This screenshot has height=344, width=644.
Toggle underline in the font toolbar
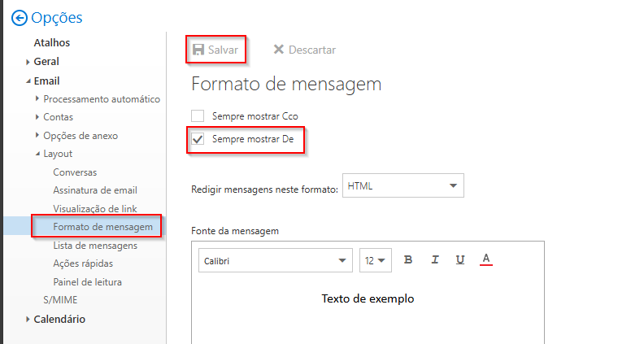[460, 260]
